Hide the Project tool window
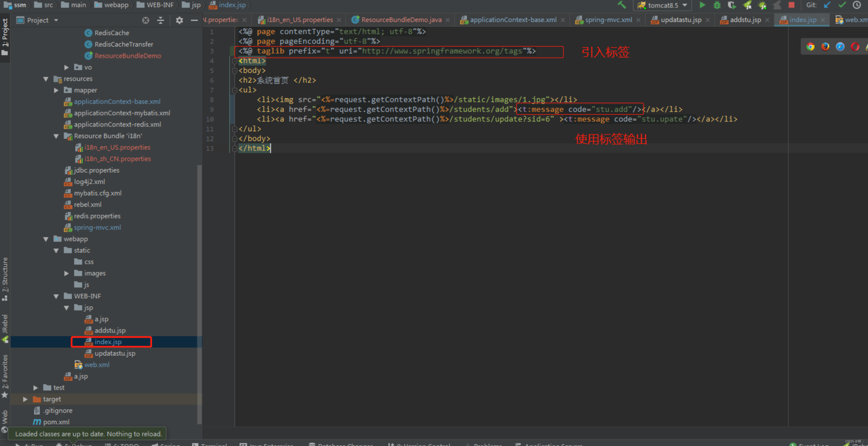The image size is (868, 446). [x=194, y=20]
